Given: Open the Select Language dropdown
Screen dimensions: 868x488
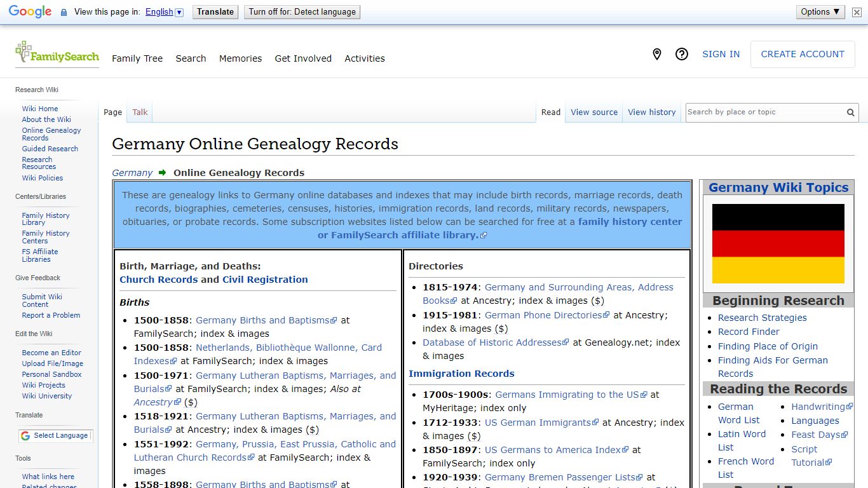Looking at the screenshot, I should point(55,436).
